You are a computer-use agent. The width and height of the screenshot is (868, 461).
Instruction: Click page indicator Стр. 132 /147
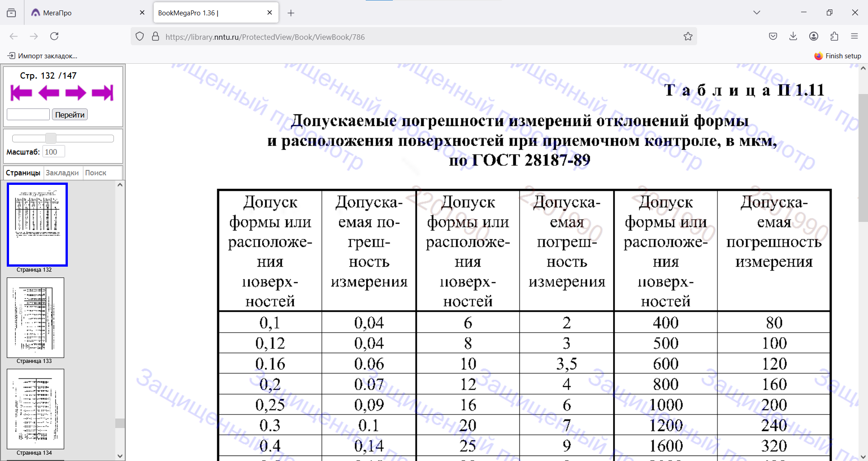coord(48,75)
